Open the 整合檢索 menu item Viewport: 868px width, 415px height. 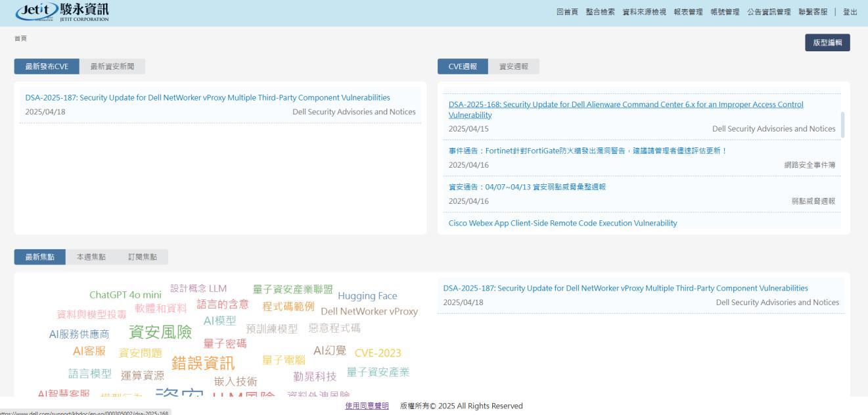(x=600, y=12)
